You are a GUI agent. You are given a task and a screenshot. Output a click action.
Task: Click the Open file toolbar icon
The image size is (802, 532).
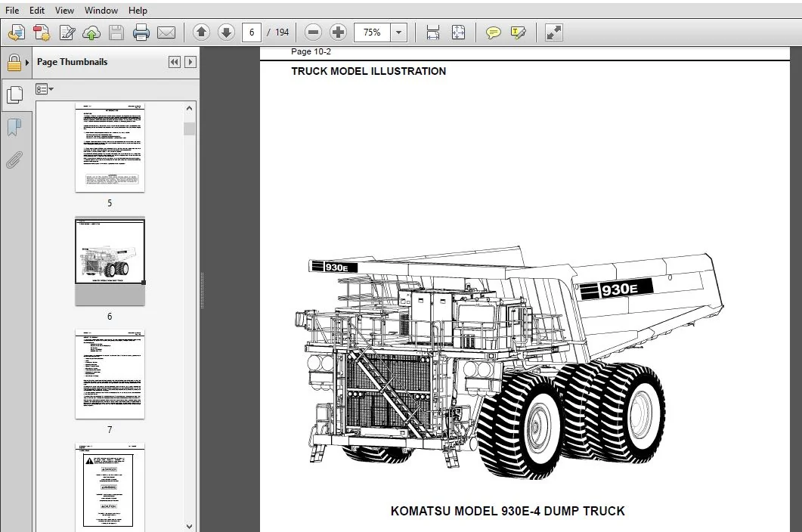pyautogui.click(x=17, y=32)
